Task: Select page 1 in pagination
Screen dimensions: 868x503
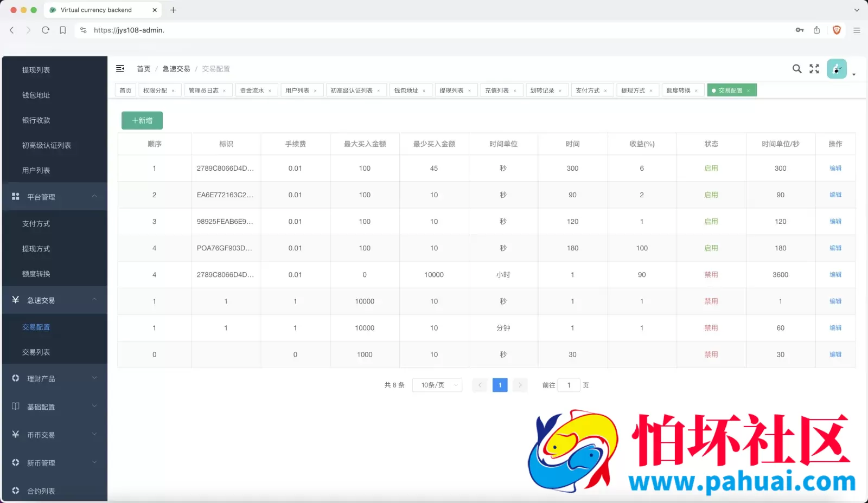Action: [500, 385]
